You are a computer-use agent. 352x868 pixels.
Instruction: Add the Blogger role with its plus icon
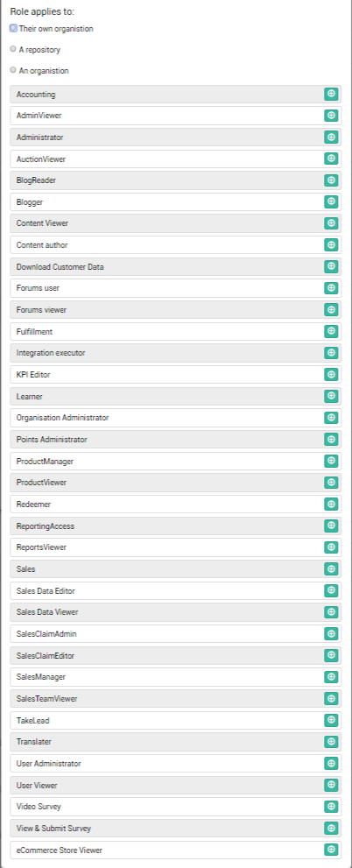331,202
